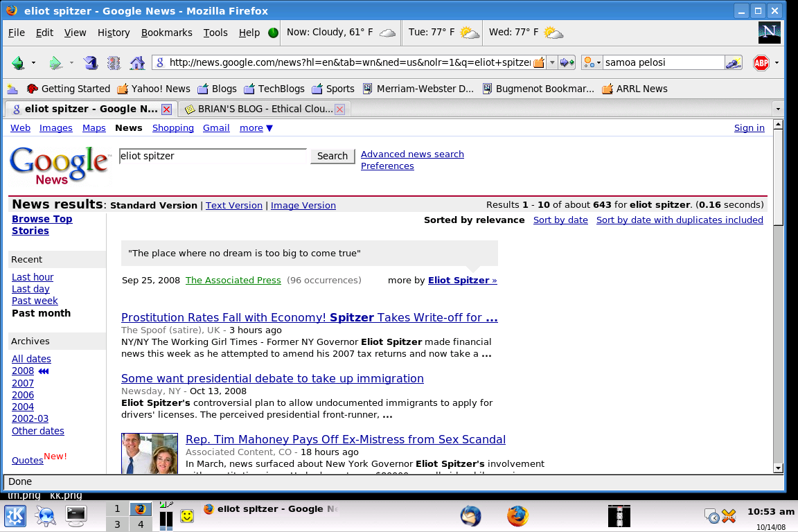
Task: Go back with the green Back arrow
Action: (18, 63)
